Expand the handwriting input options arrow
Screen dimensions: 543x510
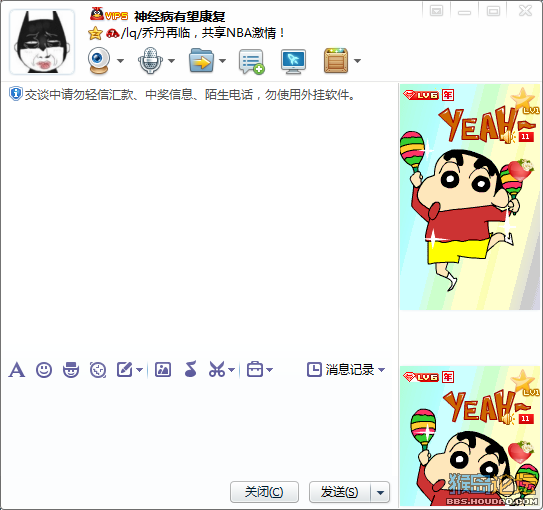point(139,370)
